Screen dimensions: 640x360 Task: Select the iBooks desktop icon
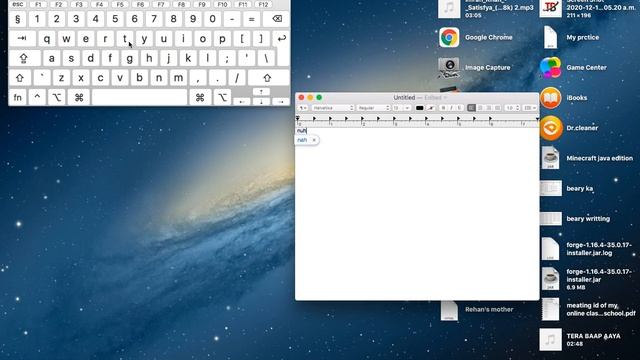(x=550, y=98)
